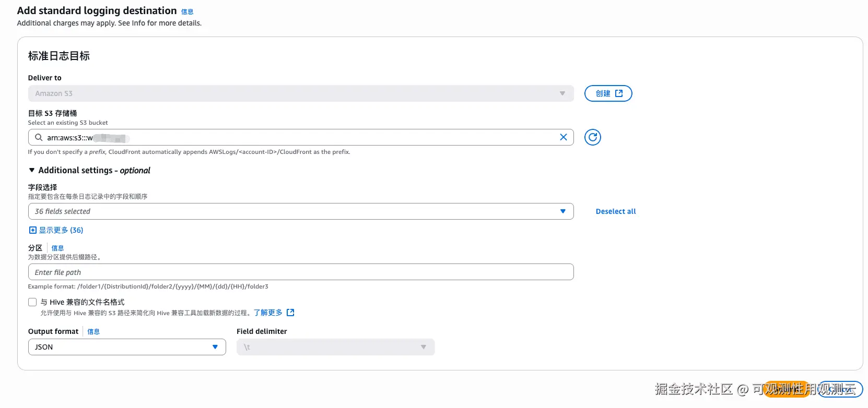Open the Field delimiter dropdown
Screen dimensions: 868x408
coord(335,347)
